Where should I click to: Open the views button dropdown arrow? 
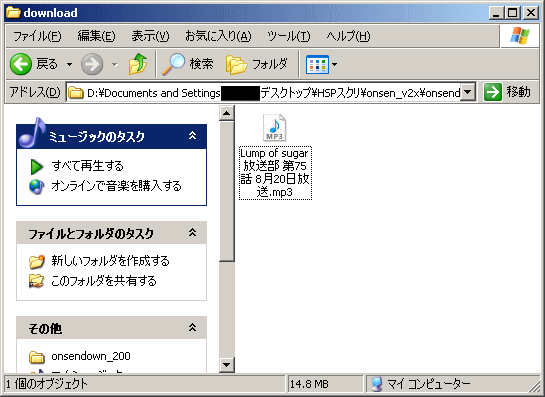coord(334,64)
